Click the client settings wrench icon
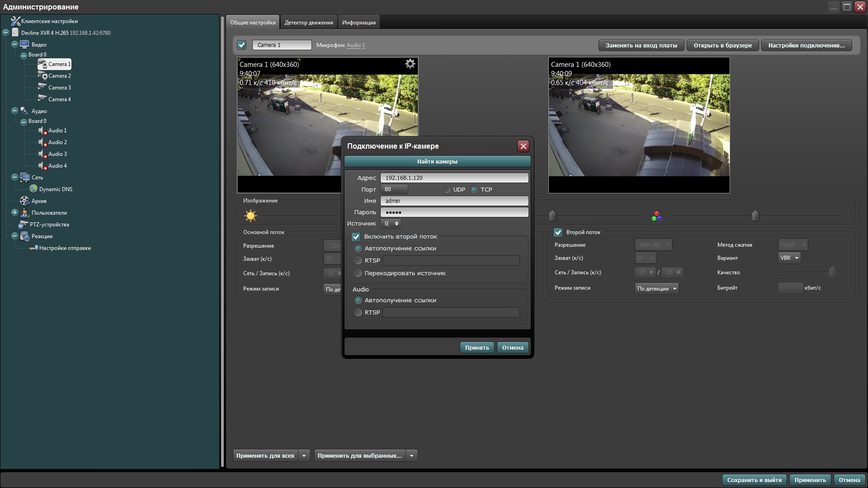 click(x=15, y=21)
